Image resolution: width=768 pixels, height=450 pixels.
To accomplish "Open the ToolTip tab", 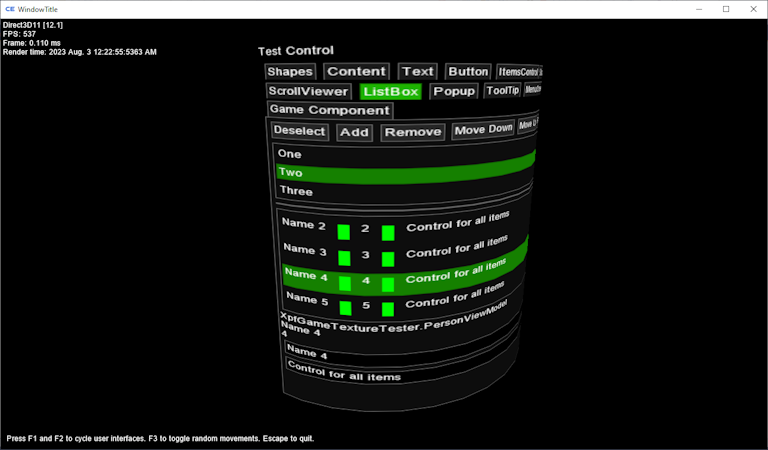I will point(502,91).
